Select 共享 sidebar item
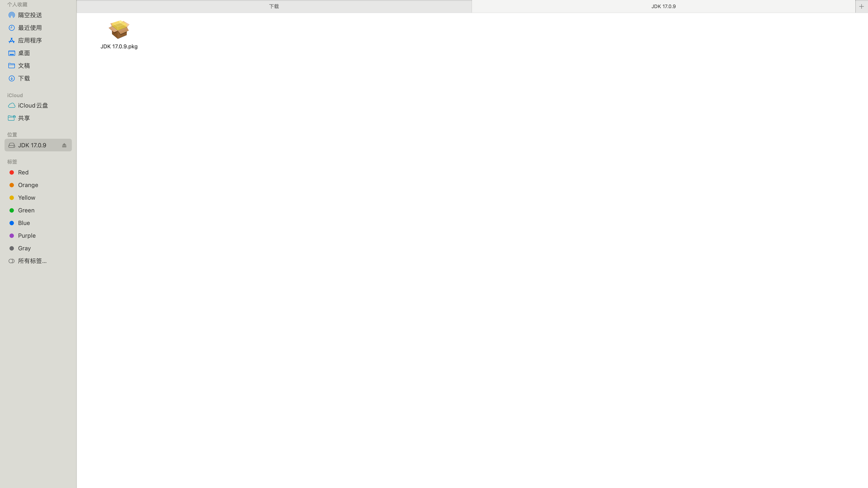Screen dimensions: 868x488 (24, 117)
